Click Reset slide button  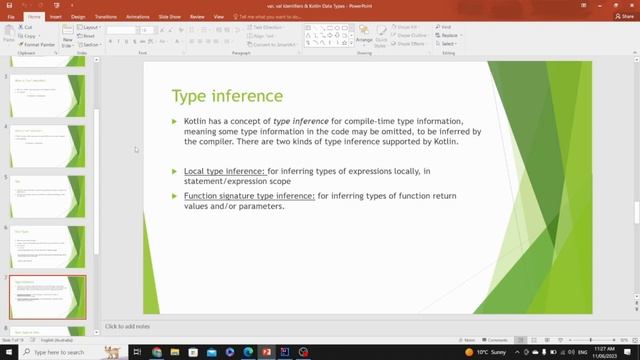86,36
